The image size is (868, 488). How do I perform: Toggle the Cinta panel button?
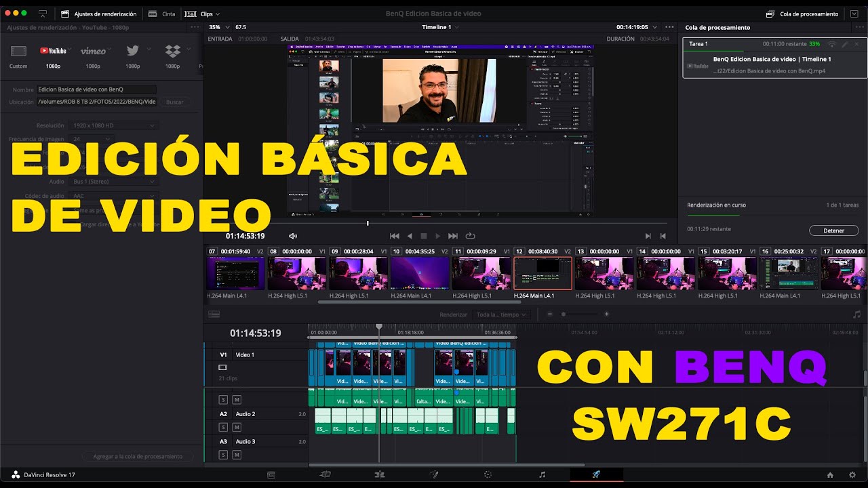coord(161,14)
